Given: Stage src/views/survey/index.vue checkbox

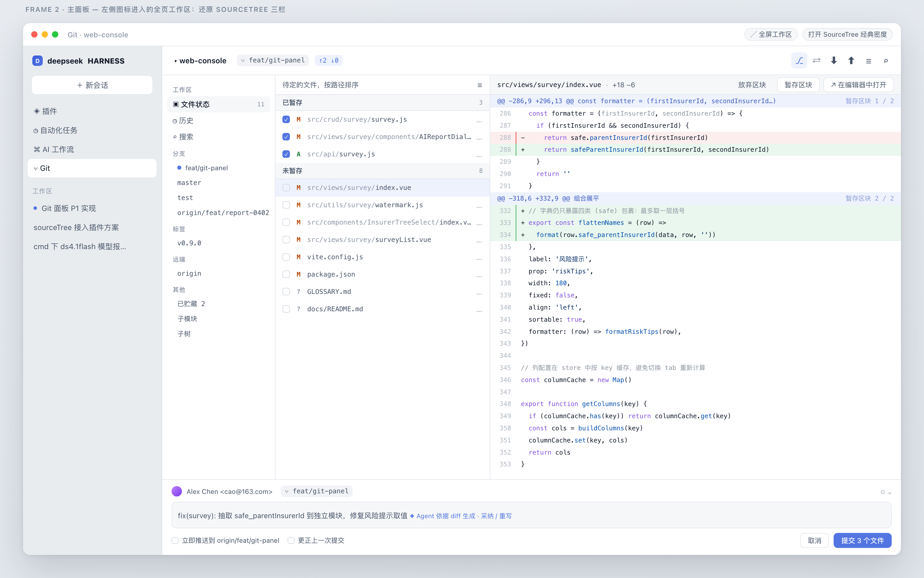Looking at the screenshot, I should [286, 187].
